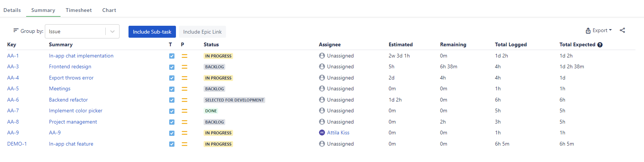Switch to the Timesheet tab
Screen dimensions: 644x162
coord(78,10)
